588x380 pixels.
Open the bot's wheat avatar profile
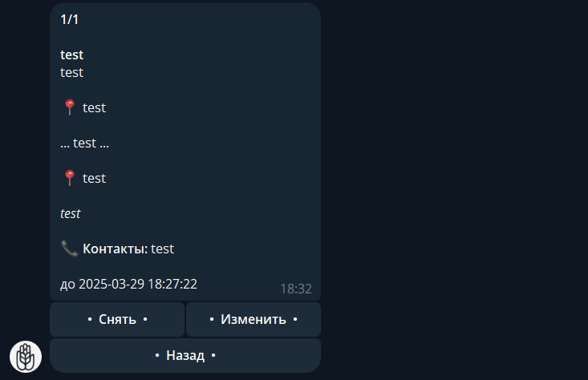pyautogui.click(x=26, y=357)
